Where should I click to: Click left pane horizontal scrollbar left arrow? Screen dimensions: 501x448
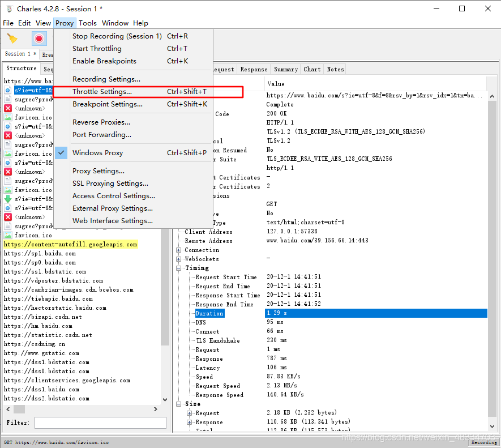coord(8,409)
